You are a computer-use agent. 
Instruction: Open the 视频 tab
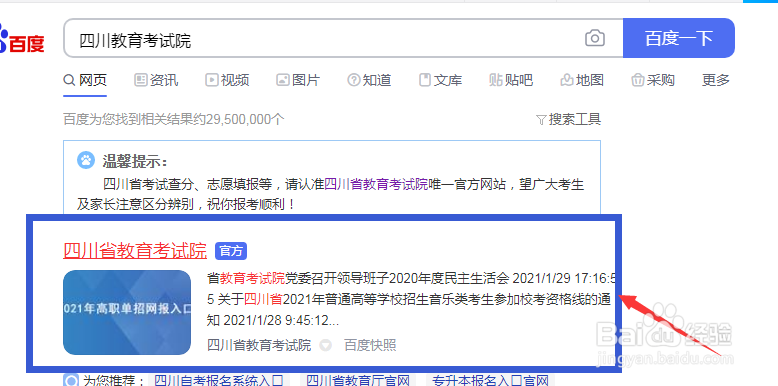[x=227, y=80]
